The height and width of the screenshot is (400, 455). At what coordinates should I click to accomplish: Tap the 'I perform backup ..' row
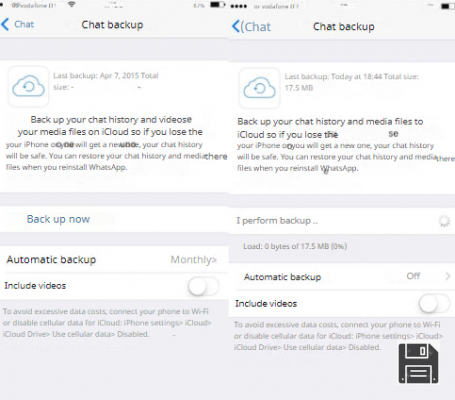[342, 221]
